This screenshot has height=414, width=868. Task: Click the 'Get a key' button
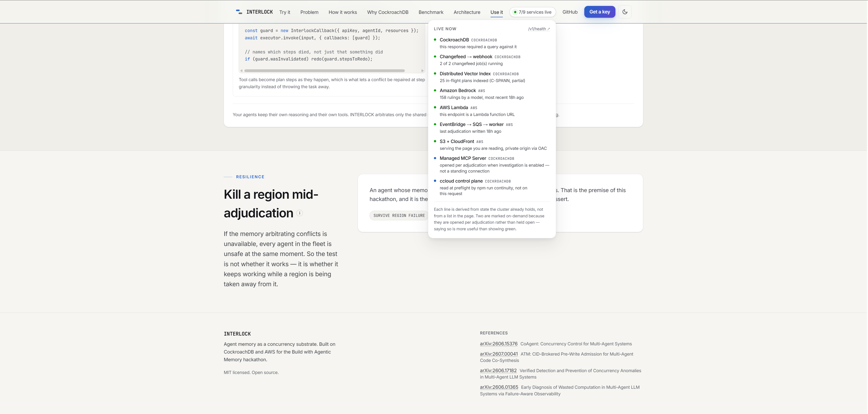click(600, 12)
